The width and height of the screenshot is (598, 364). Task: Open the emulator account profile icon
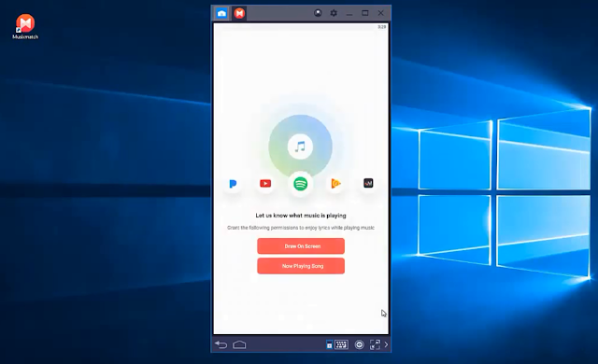click(x=318, y=13)
